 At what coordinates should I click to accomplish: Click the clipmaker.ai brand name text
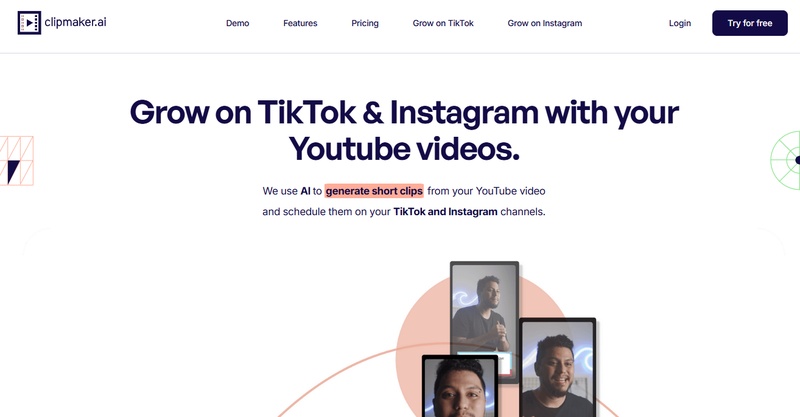(76, 22)
